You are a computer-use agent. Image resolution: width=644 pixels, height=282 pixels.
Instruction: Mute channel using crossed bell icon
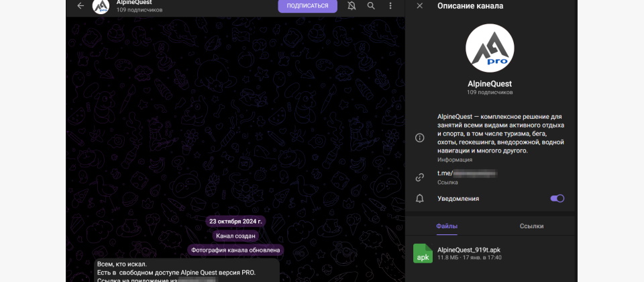(x=352, y=6)
